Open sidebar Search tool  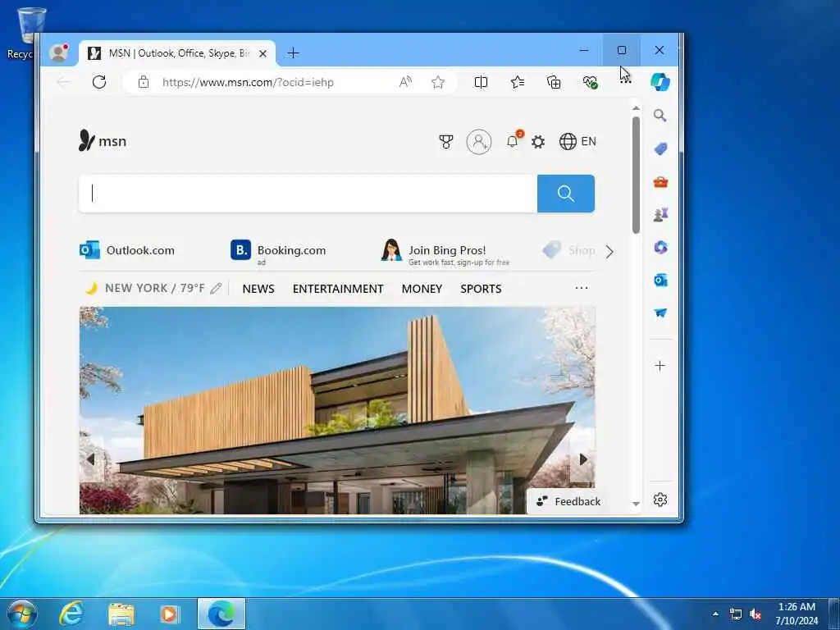[x=660, y=115]
